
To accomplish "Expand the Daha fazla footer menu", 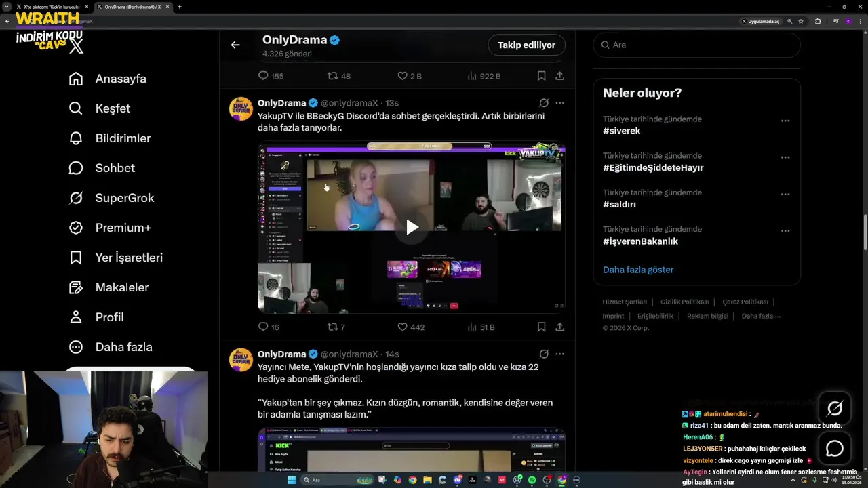I will [x=761, y=317].
